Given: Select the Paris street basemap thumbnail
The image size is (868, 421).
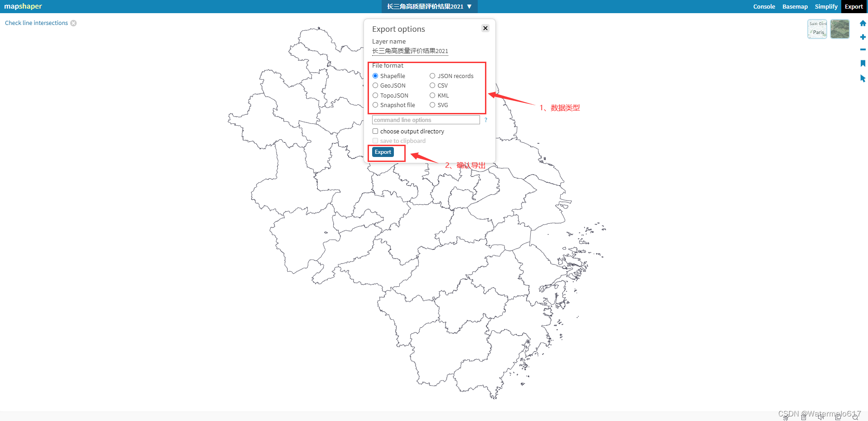Looking at the screenshot, I should coord(817,29).
